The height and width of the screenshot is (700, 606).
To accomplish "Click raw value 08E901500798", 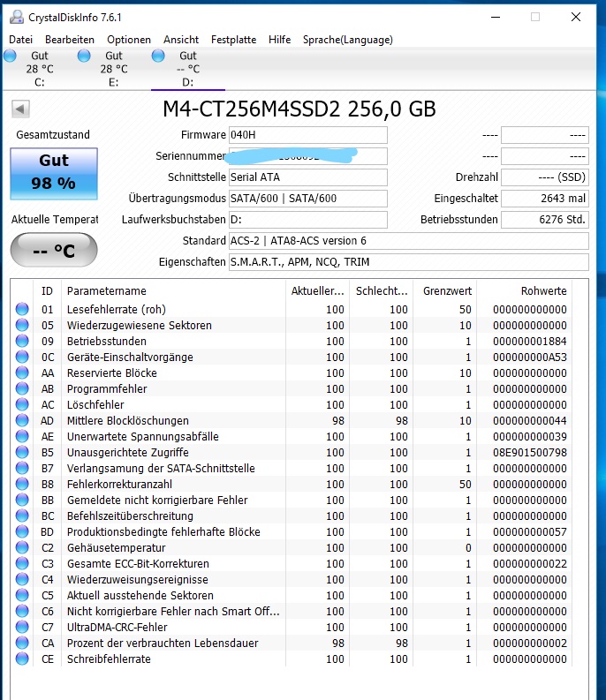I will pos(530,452).
